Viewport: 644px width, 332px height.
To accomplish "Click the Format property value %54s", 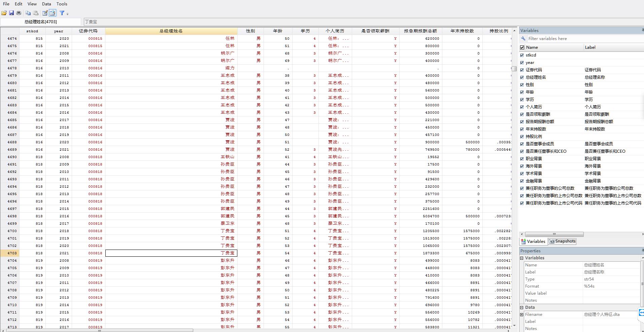I will (612, 286).
